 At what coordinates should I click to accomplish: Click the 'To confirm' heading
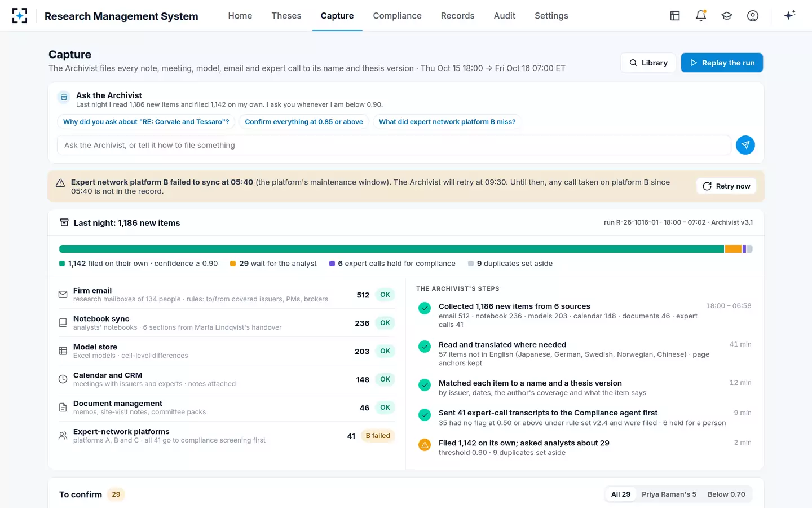81,494
